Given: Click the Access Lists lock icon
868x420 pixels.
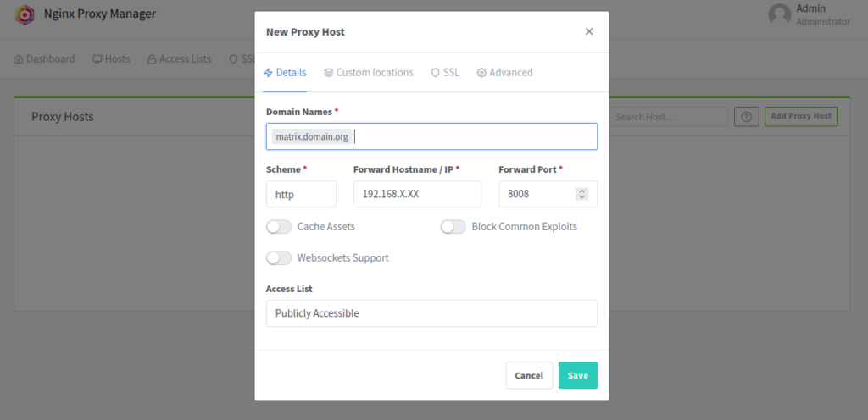Looking at the screenshot, I should [152, 58].
